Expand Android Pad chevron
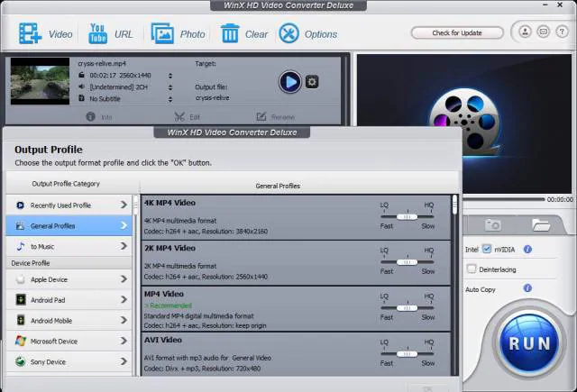 [x=124, y=300]
